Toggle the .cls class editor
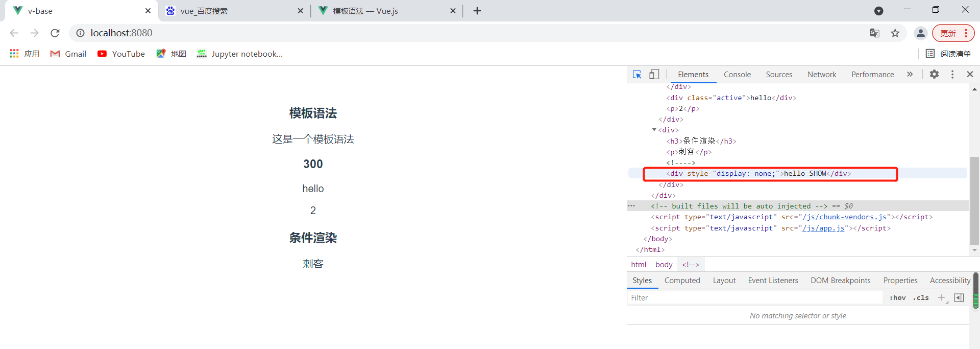The height and width of the screenshot is (349, 980). coord(921,298)
